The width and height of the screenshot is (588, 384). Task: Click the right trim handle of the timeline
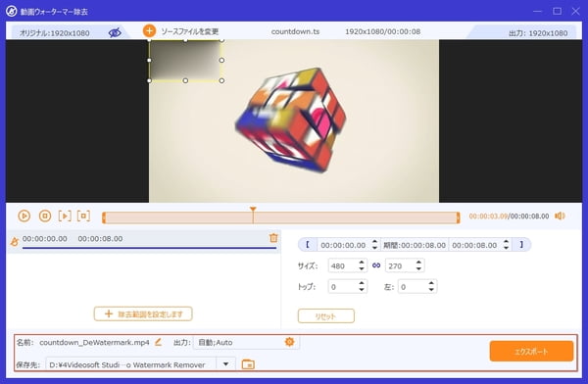pos(458,217)
